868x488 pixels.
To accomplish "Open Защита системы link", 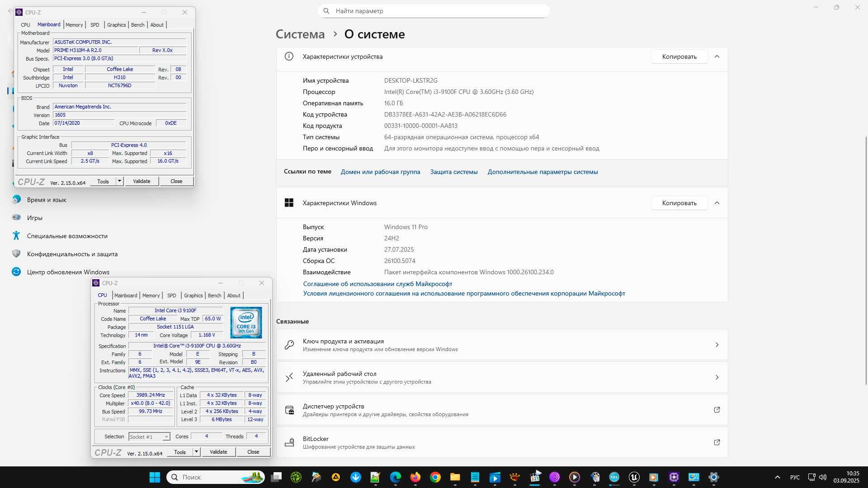I will tap(453, 172).
